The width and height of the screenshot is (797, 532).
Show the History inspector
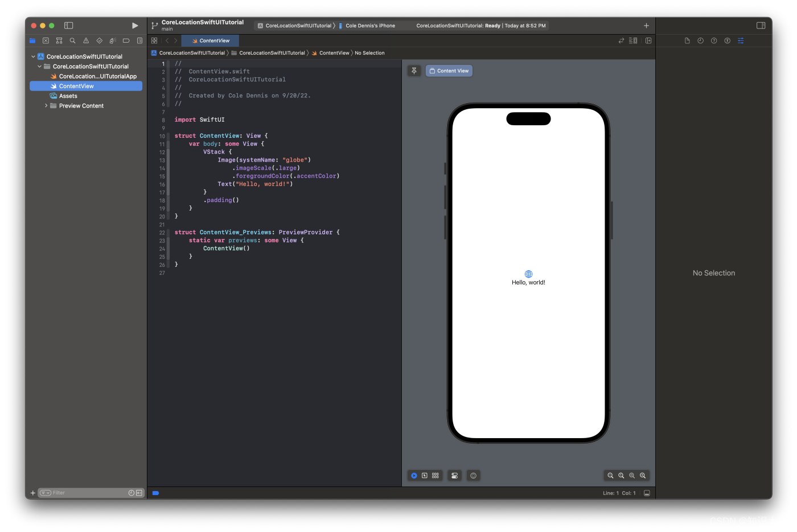click(700, 41)
